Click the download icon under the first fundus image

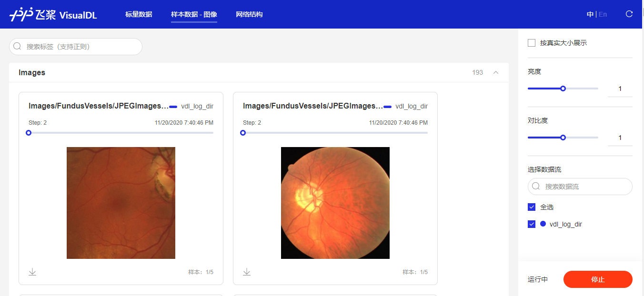coord(32,272)
